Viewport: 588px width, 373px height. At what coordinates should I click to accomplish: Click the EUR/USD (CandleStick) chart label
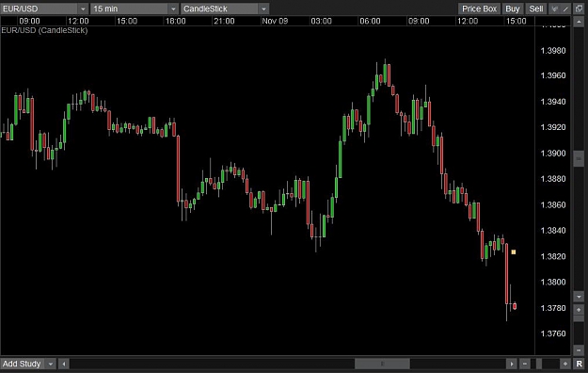pos(44,30)
